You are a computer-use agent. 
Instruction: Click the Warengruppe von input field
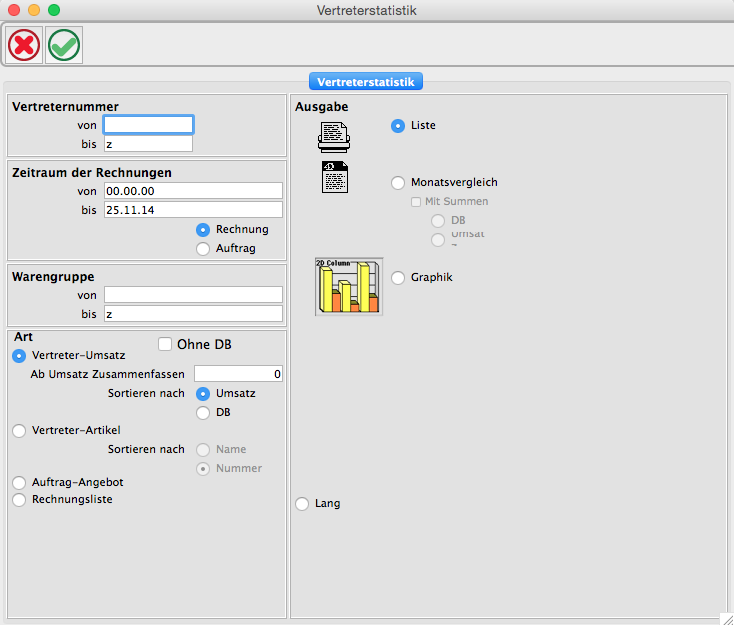tap(193, 295)
